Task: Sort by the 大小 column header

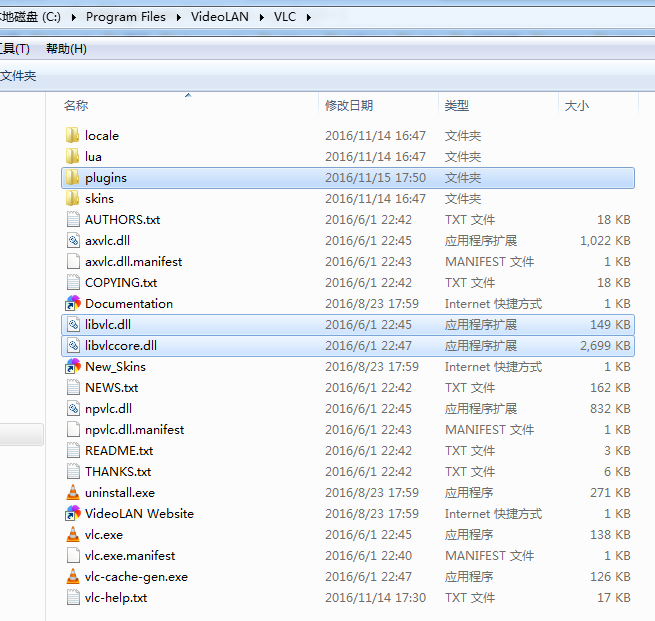Action: click(576, 106)
